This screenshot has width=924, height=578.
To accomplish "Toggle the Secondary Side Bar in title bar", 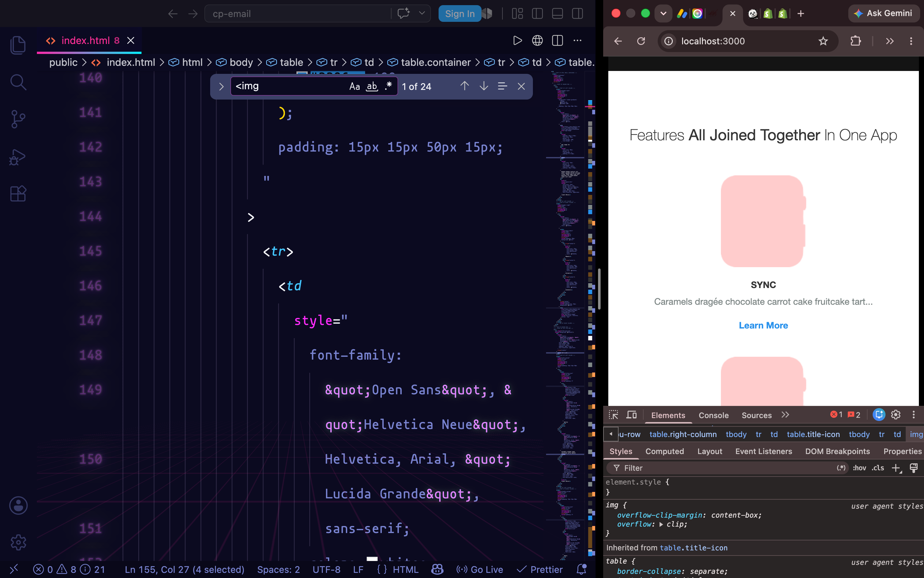I will click(x=577, y=14).
